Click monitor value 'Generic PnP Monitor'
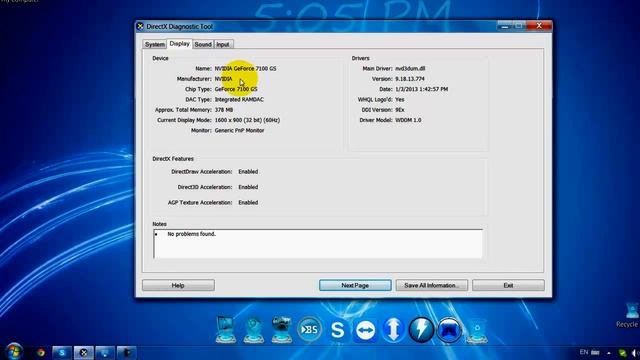The height and width of the screenshot is (360, 640). click(x=240, y=131)
